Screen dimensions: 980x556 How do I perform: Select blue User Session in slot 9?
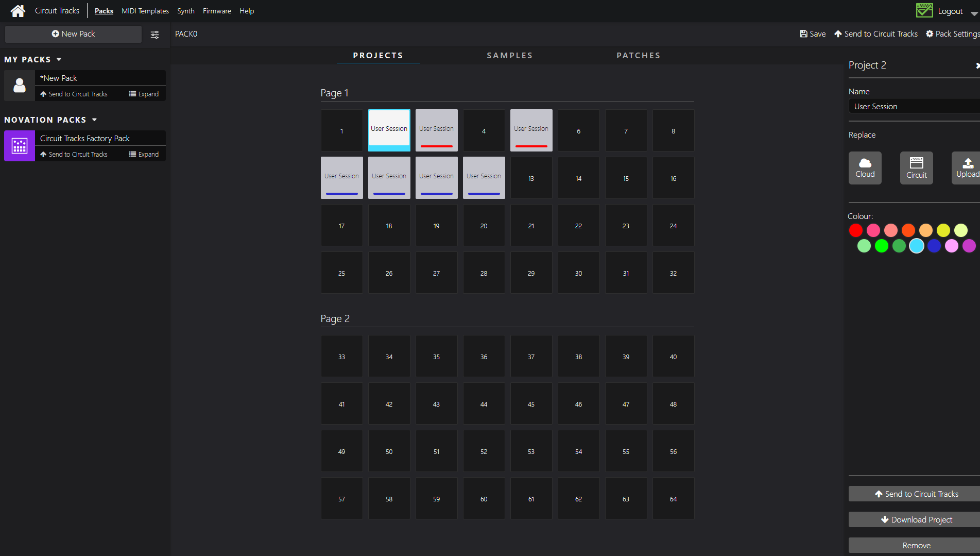tap(342, 178)
